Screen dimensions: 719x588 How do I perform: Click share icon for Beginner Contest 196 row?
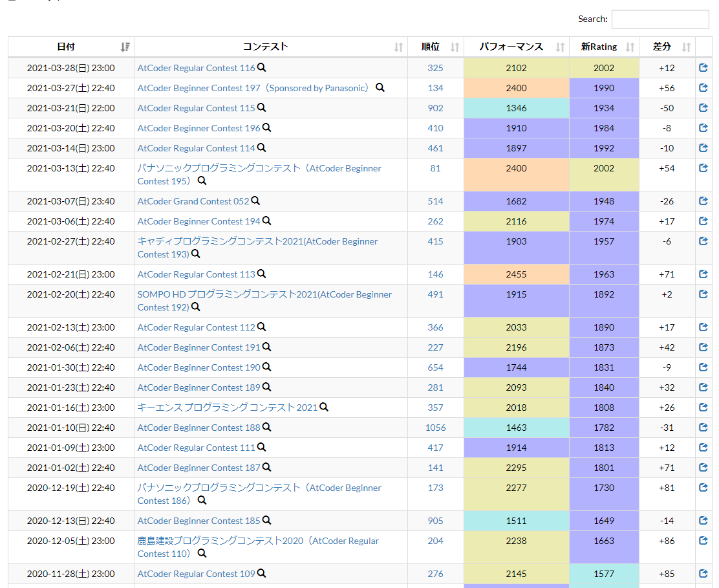703,128
